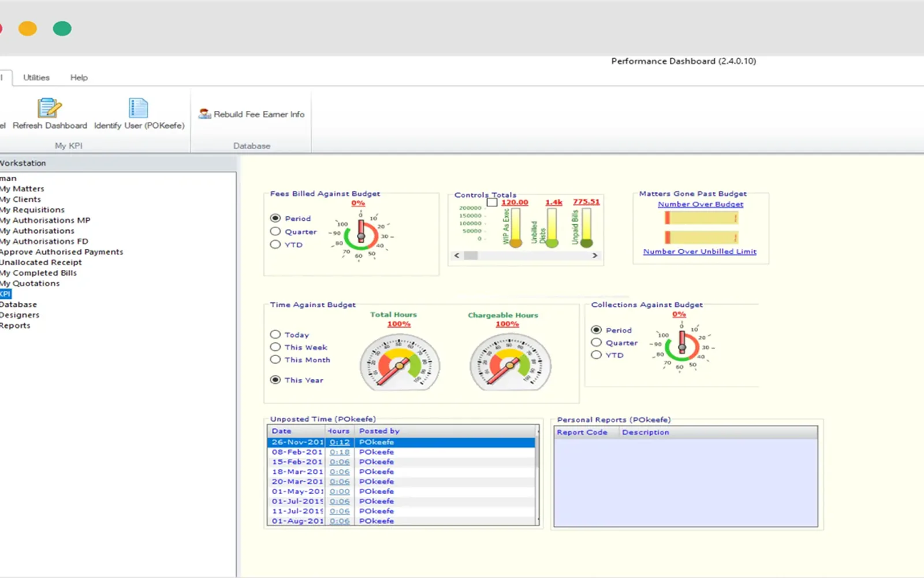Select Period in Fees Billed Against Budget
The image size is (924, 578).
(275, 218)
